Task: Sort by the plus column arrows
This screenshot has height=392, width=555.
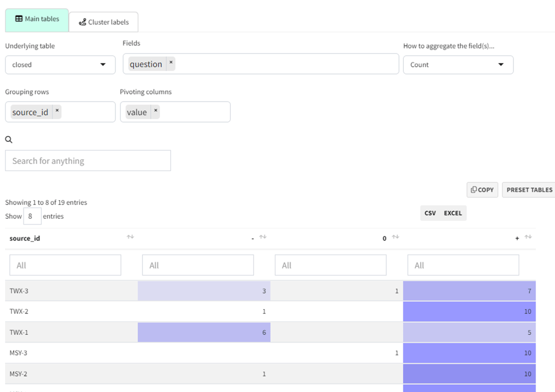Action: (x=528, y=237)
